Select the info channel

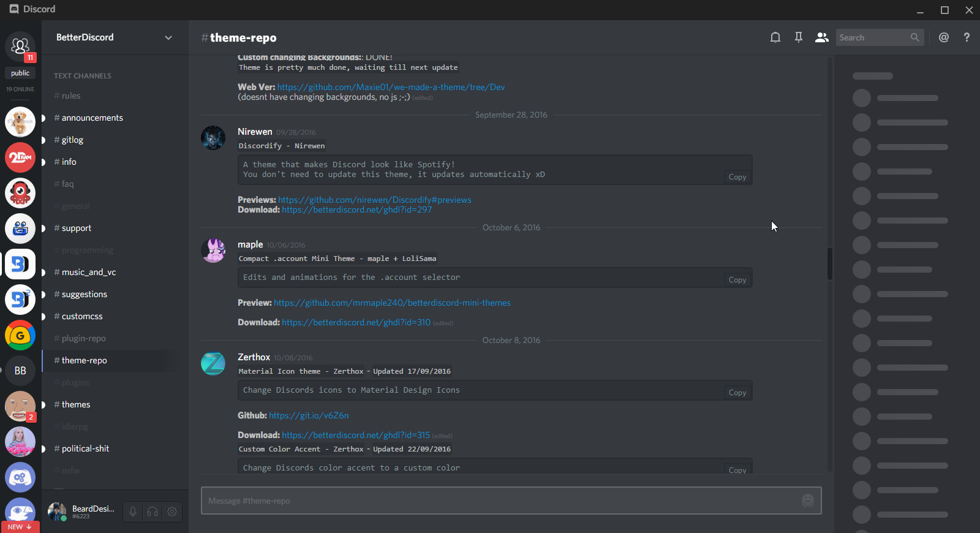(x=115, y=162)
